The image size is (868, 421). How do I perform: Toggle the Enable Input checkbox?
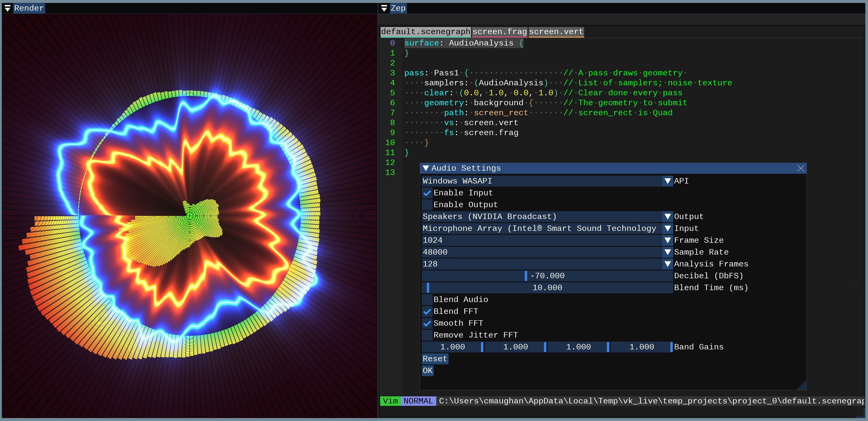[x=427, y=193]
